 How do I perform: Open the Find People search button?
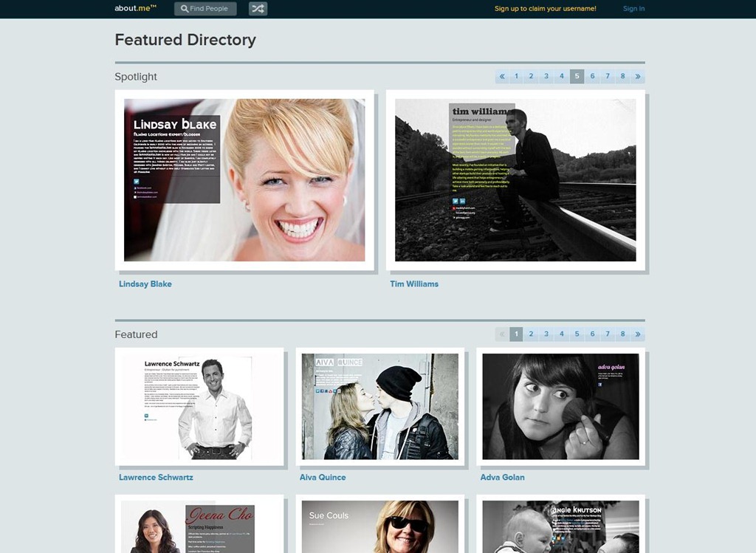click(205, 9)
